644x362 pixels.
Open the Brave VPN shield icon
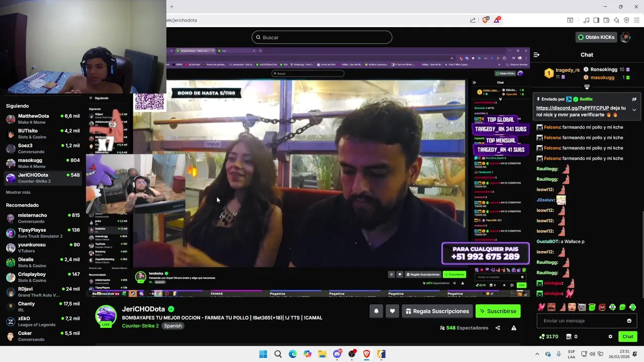pos(626,20)
